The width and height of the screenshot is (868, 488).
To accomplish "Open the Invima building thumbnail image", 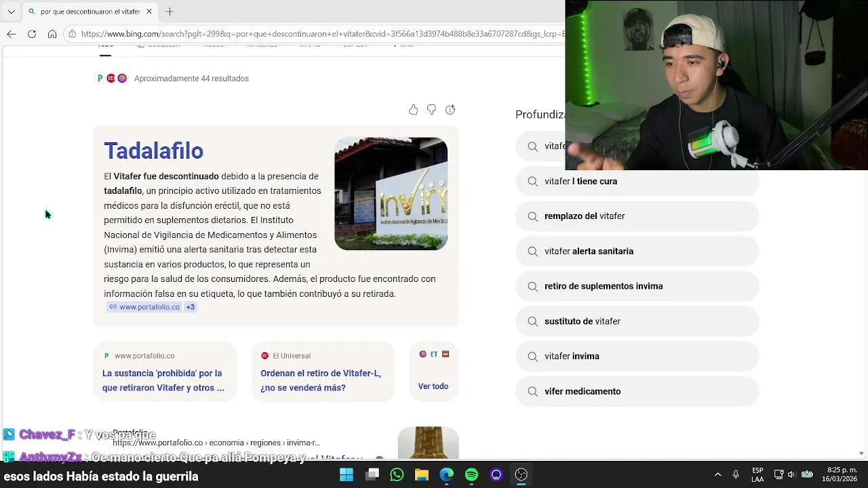I will [391, 194].
